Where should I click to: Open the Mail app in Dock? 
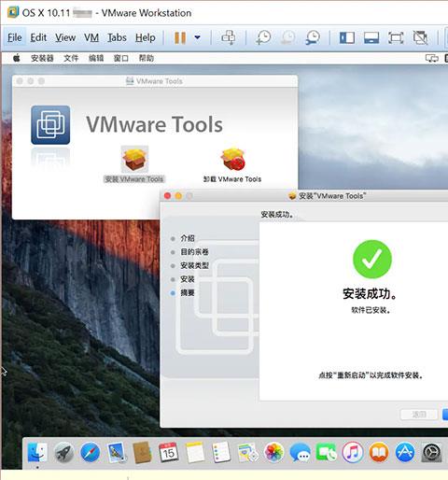tap(117, 452)
